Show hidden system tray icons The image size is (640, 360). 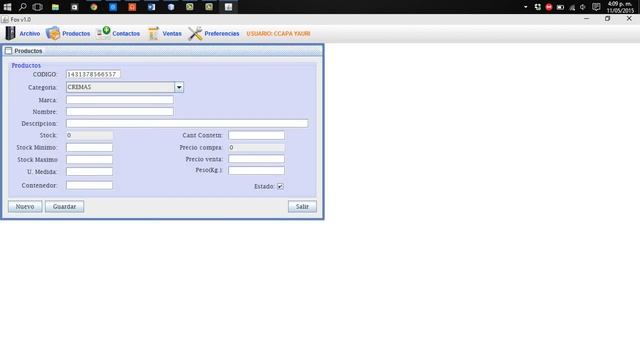point(526,7)
